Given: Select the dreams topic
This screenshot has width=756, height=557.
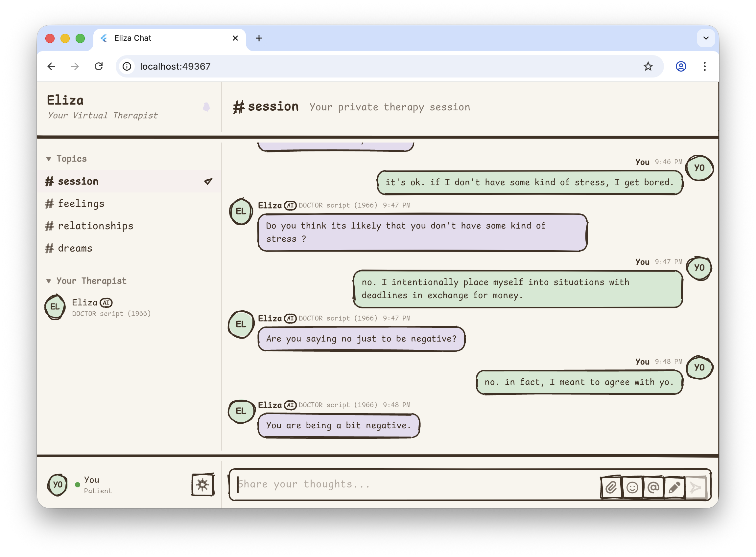Looking at the screenshot, I should click(75, 249).
